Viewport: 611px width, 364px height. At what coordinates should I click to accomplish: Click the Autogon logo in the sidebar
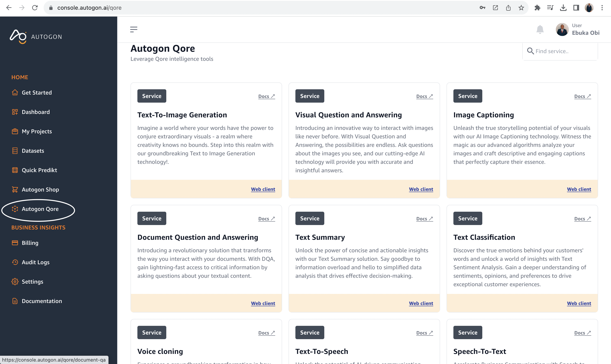coord(36,37)
